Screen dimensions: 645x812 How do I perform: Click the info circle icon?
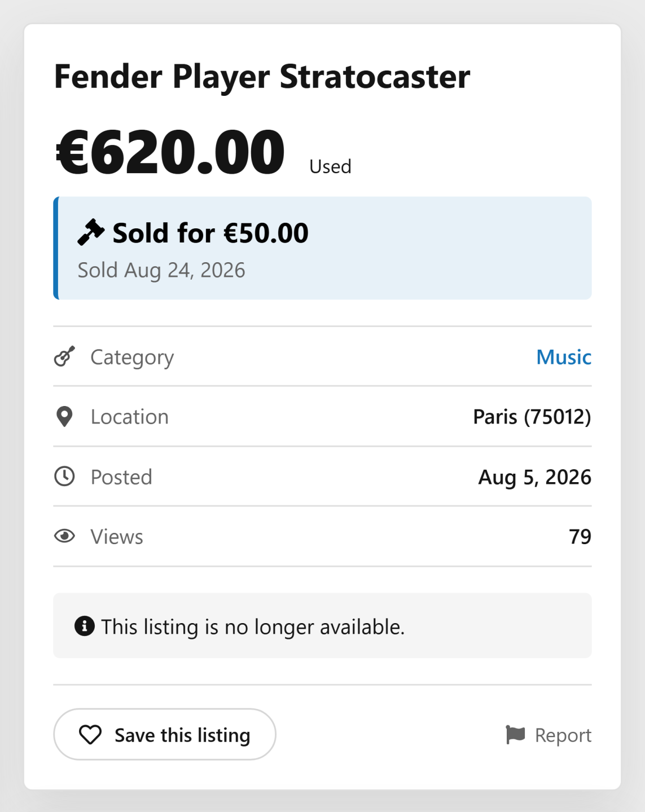[85, 626]
